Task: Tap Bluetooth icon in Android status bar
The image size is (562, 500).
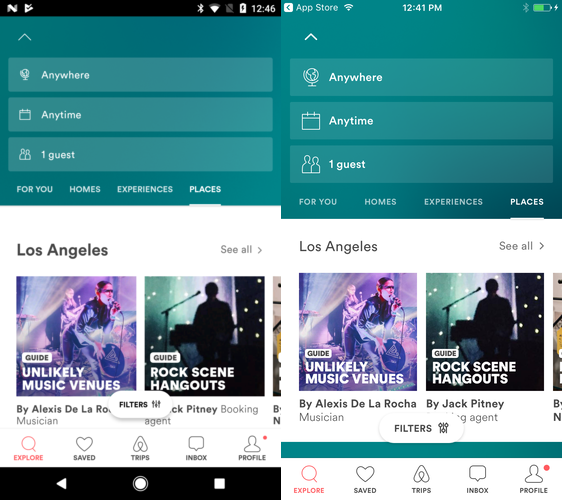Action: coord(200,8)
